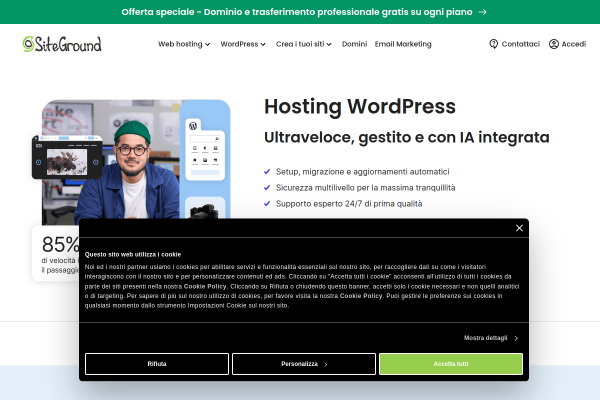
Task: Open the first Cookie Policy link in the banner
Action: click(205, 286)
